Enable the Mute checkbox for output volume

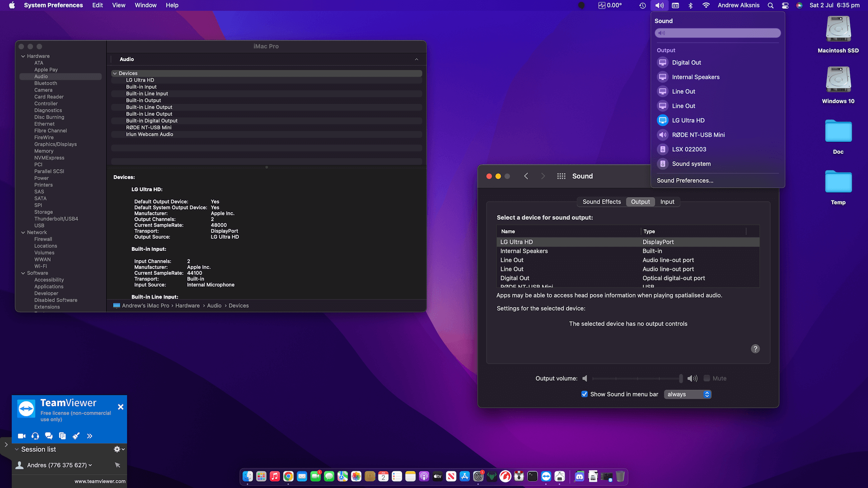707,378
